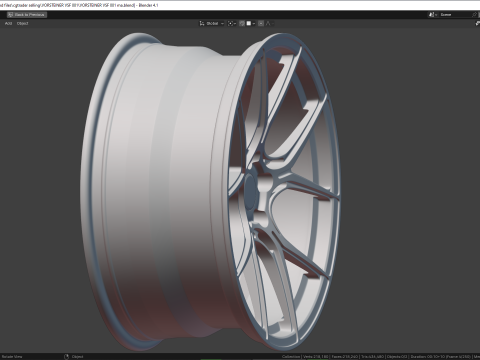Screen dimensions: 480x360
Task: Click the icon inside Back to Previous button
Action: point(11,15)
